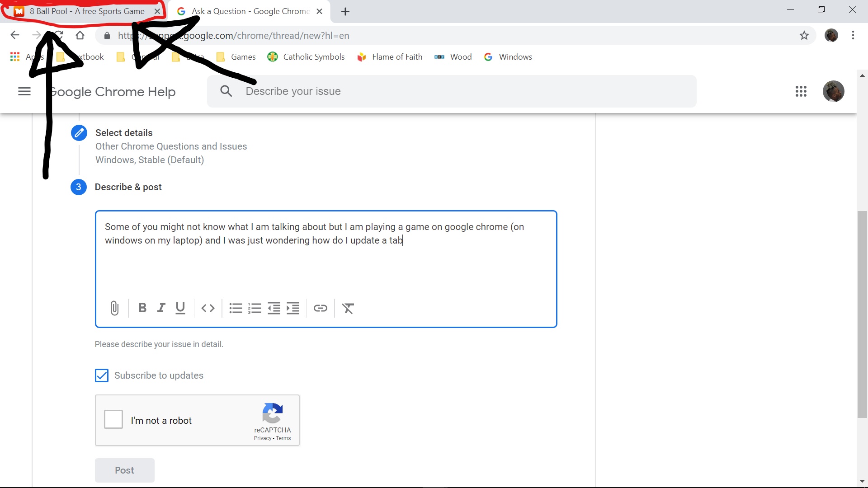Image resolution: width=868 pixels, height=488 pixels.
Task: Check the I'm not a robot CAPTCHA
Action: click(113, 420)
